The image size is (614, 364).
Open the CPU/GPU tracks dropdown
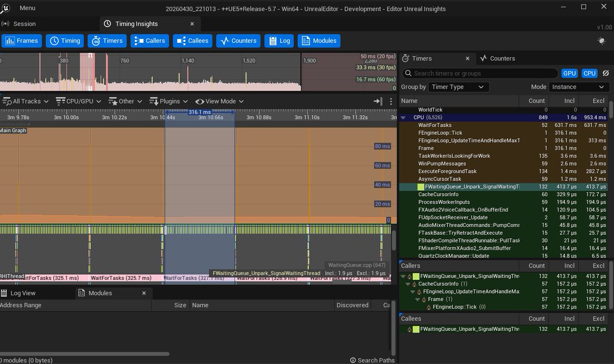[x=78, y=101]
